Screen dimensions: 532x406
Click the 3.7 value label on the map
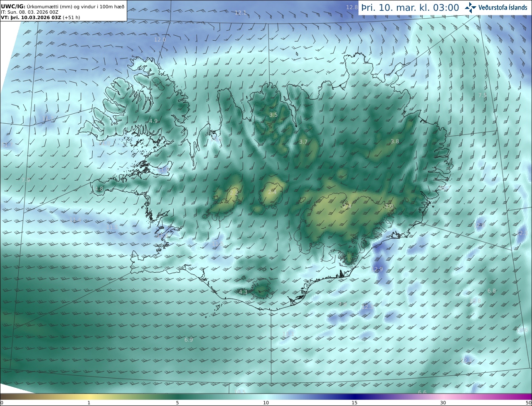(x=303, y=142)
